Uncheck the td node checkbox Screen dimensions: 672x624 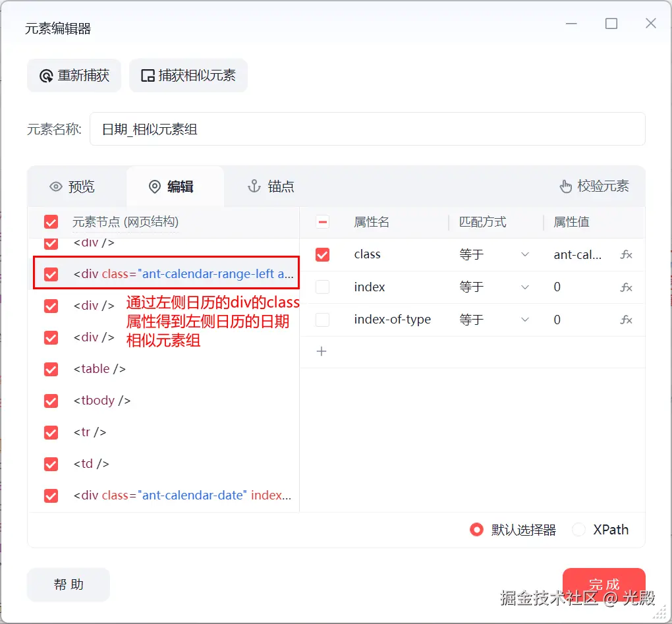pos(51,464)
